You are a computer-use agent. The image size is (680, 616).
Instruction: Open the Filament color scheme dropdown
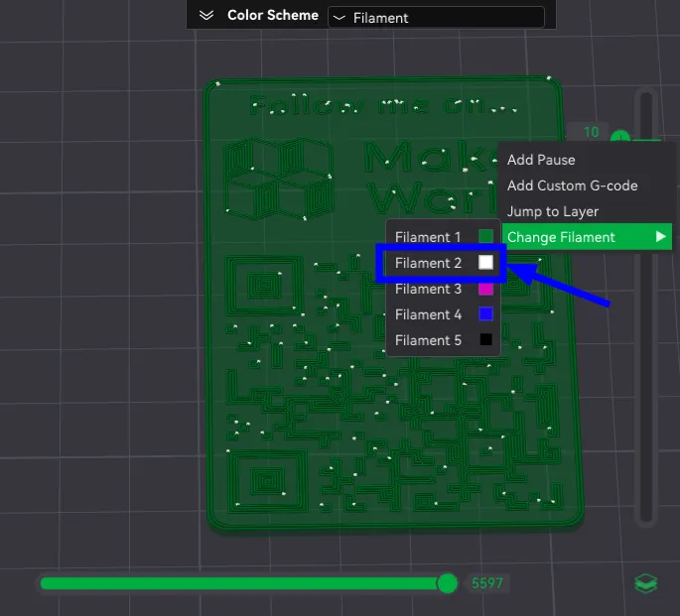[436, 18]
